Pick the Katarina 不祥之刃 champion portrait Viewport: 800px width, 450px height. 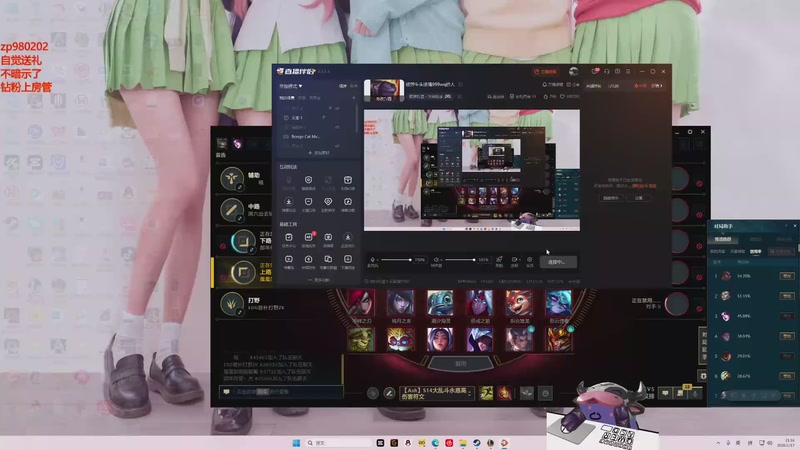point(361,303)
